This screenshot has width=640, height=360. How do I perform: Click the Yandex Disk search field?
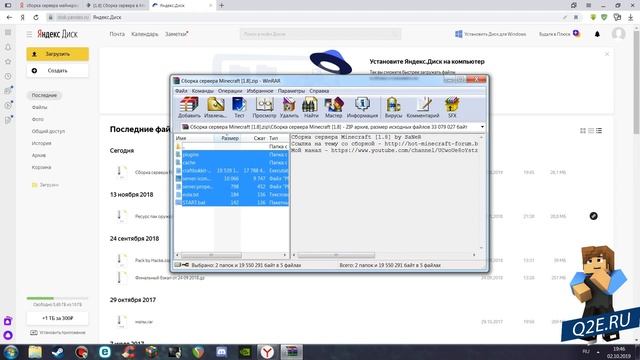tap(320, 34)
